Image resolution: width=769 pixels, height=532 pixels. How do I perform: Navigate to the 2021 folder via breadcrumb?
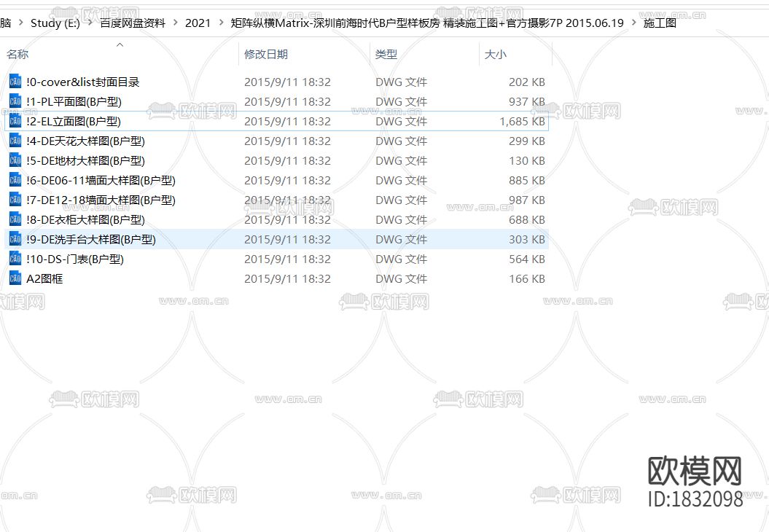coord(198,23)
